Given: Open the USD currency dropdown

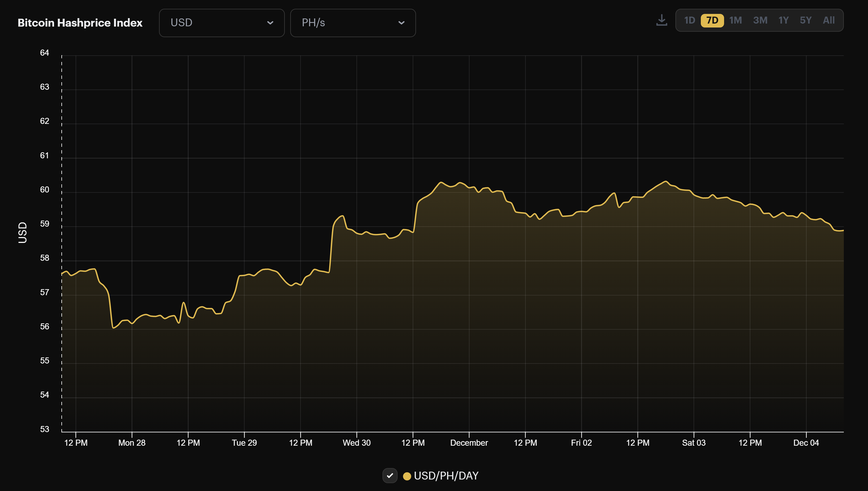Looking at the screenshot, I should coord(222,23).
